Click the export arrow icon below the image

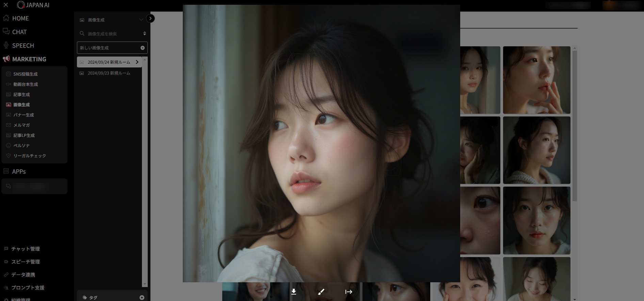(x=349, y=292)
